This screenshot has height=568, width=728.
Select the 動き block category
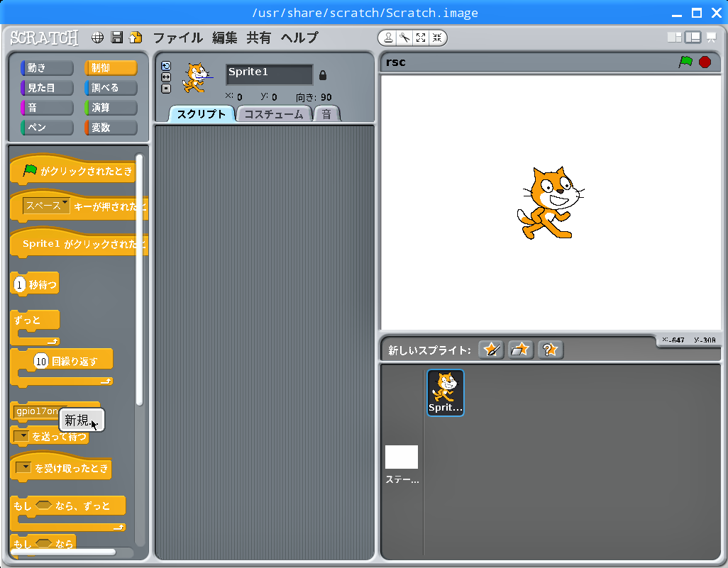pos(47,68)
